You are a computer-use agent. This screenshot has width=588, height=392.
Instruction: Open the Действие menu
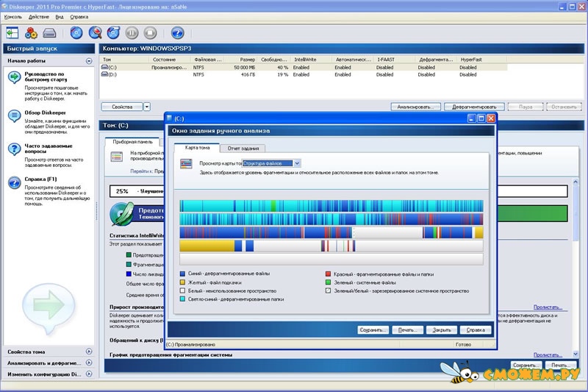click(39, 17)
